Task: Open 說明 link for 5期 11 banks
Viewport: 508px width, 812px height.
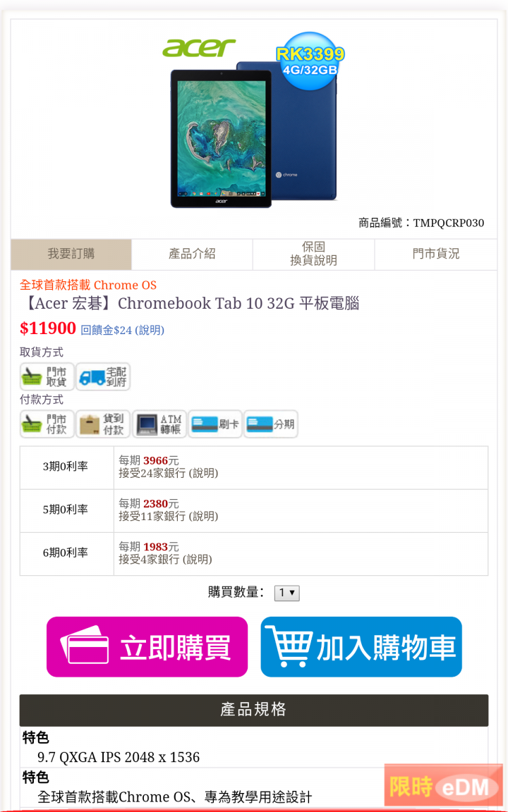Action: pyautogui.click(x=203, y=516)
